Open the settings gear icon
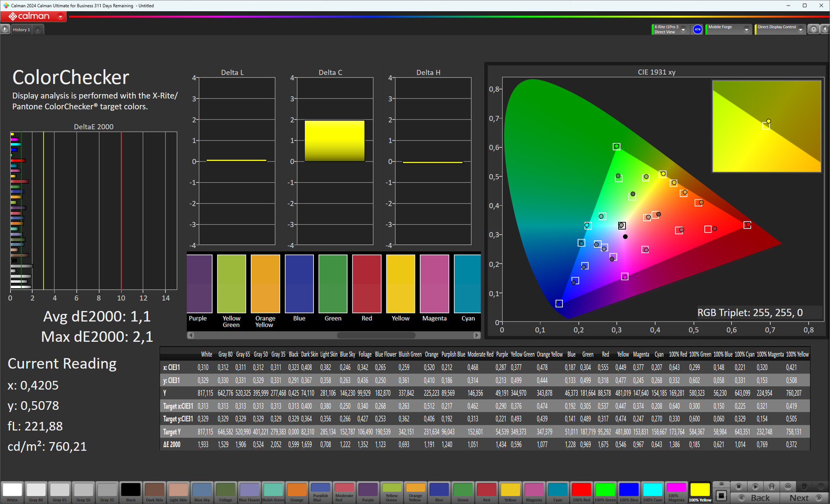The image size is (830, 504). point(814,29)
